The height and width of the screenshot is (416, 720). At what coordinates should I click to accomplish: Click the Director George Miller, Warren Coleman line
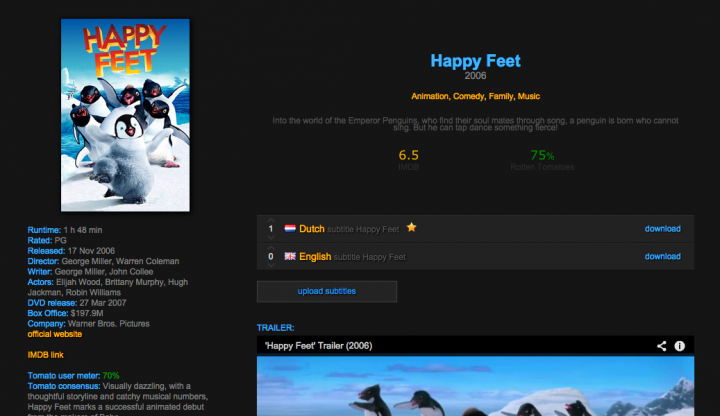[103, 261]
